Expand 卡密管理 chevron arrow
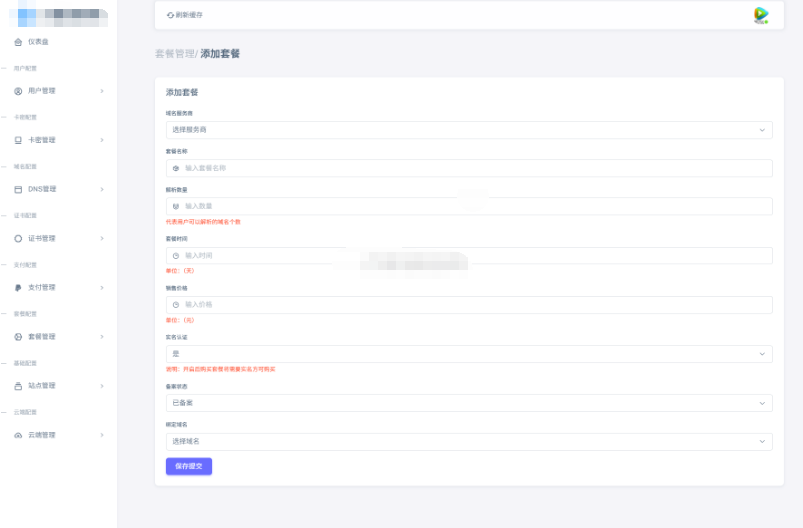 coord(102,140)
